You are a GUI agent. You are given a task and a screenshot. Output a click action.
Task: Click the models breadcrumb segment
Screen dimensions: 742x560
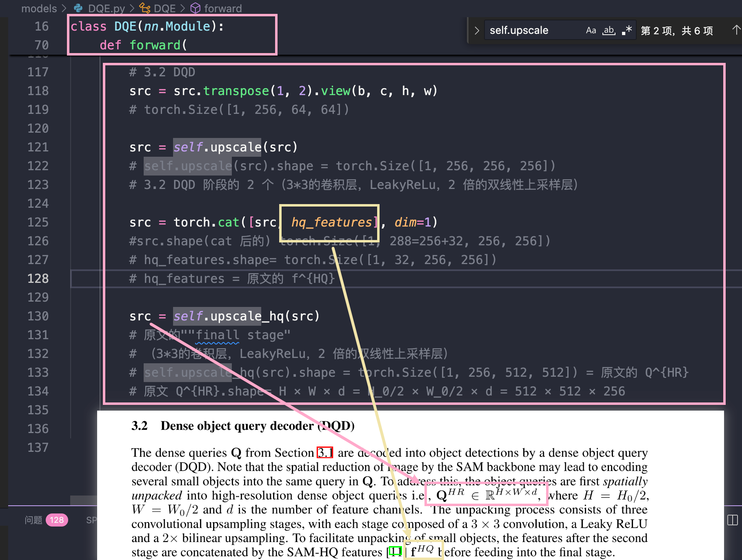point(39,8)
